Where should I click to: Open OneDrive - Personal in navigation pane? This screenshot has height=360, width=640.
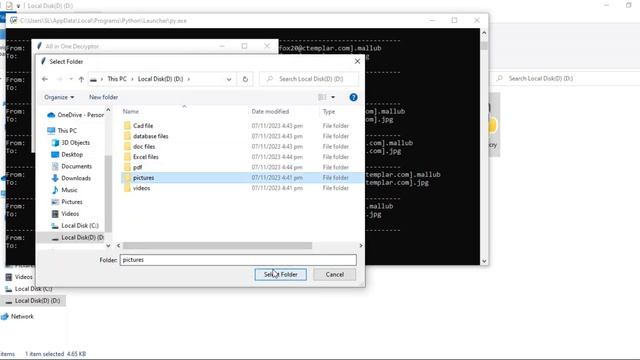76,115
